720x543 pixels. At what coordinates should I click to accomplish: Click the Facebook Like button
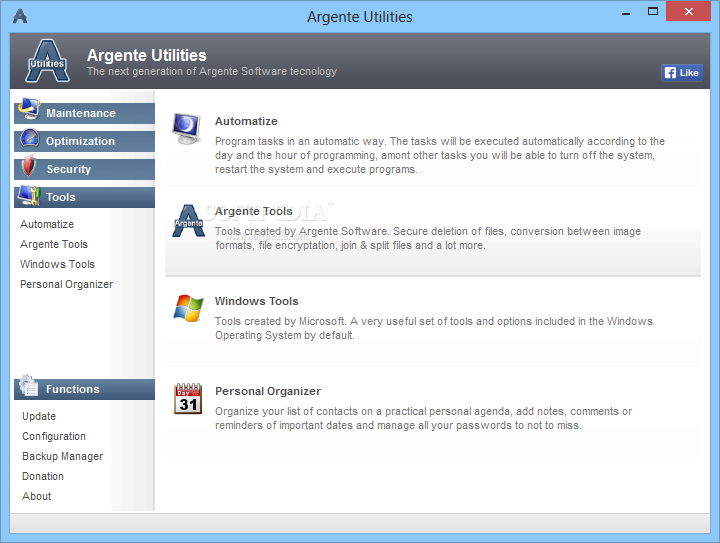(682, 73)
